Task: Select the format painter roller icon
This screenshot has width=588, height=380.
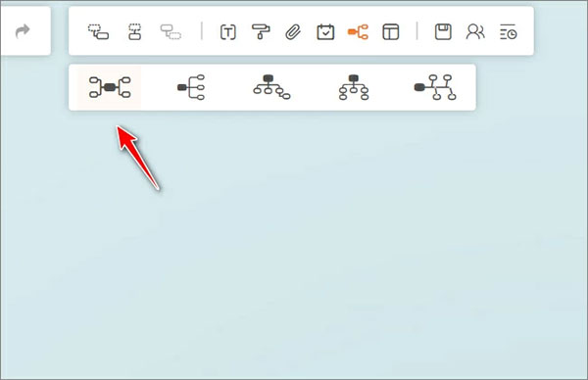Action: [x=261, y=32]
